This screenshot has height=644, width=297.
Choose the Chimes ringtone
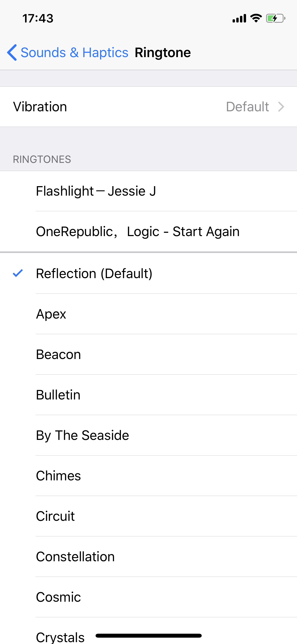pos(148,476)
